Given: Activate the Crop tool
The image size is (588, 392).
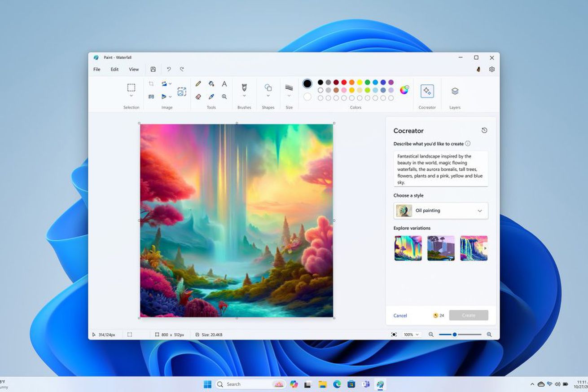Looking at the screenshot, I should coord(151,84).
